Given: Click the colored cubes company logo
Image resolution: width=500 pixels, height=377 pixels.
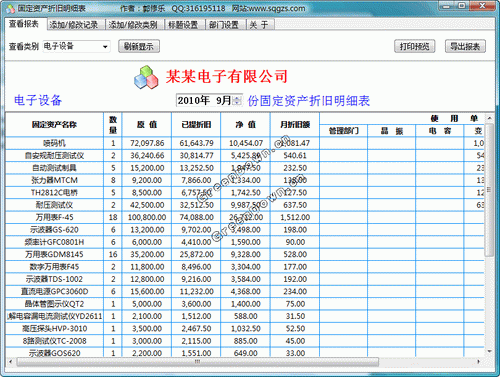Looking at the screenshot, I should pos(146,77).
